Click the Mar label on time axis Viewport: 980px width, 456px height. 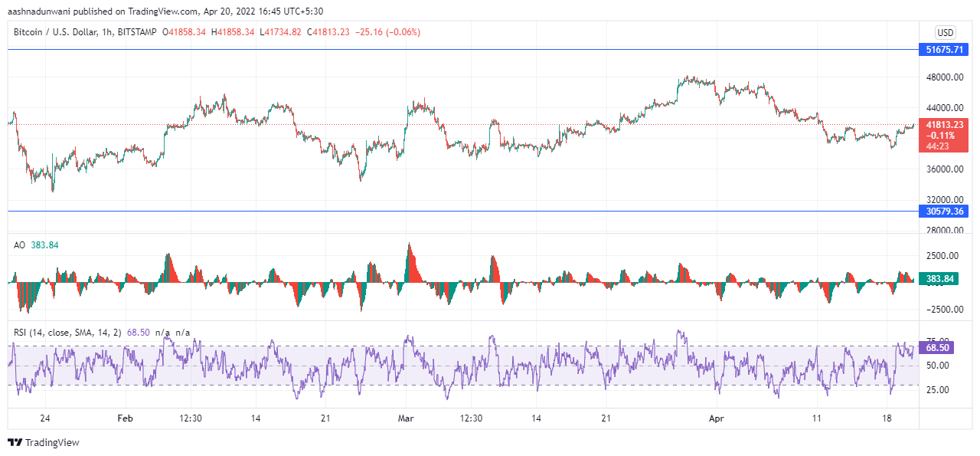[x=407, y=418]
